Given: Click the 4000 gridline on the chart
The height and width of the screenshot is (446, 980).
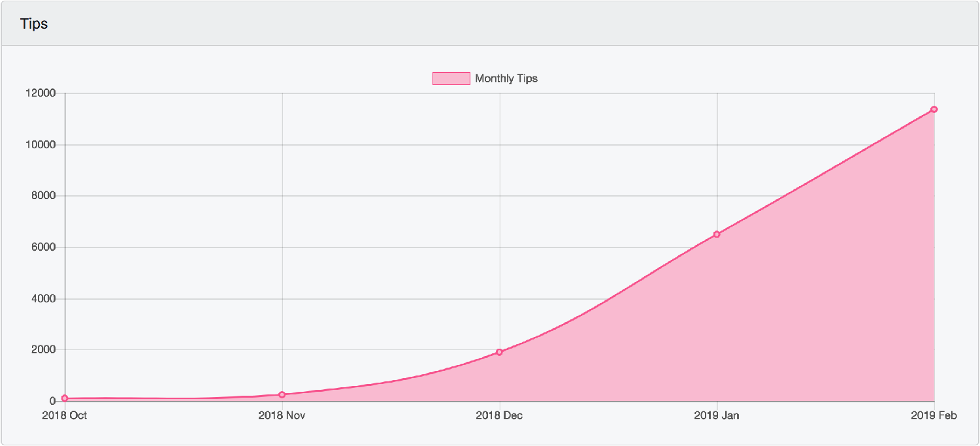Looking at the screenshot, I should [x=392, y=298].
